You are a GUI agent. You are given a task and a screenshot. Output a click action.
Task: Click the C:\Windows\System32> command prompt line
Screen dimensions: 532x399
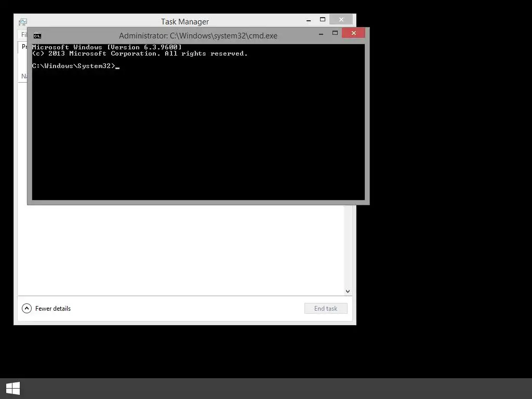[x=76, y=66]
